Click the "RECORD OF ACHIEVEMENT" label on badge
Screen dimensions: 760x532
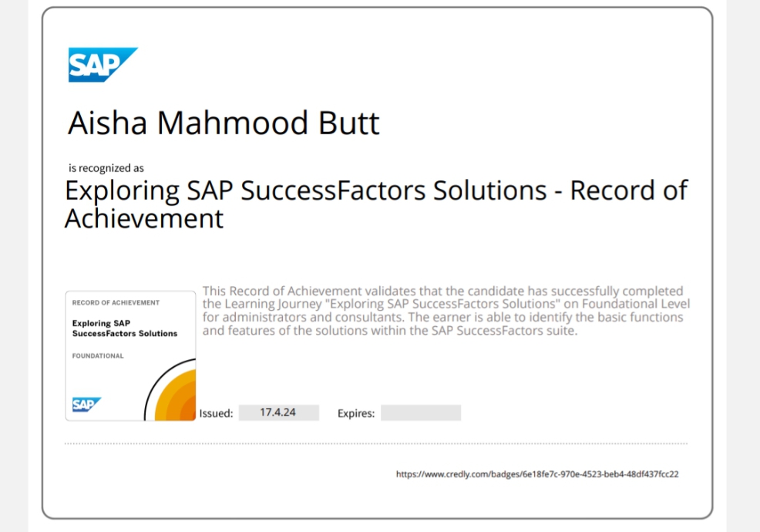coord(116,303)
